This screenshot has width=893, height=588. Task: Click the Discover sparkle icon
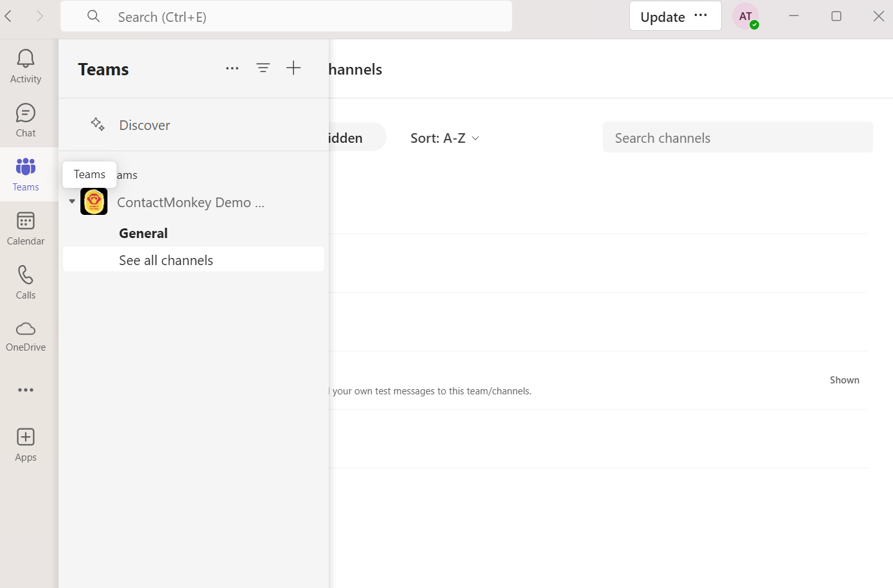[x=98, y=124]
